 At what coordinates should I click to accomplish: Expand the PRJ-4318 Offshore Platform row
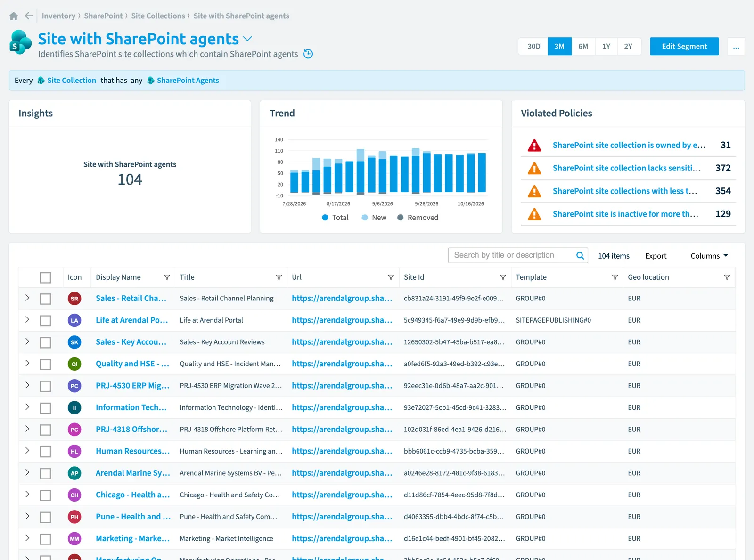27,429
